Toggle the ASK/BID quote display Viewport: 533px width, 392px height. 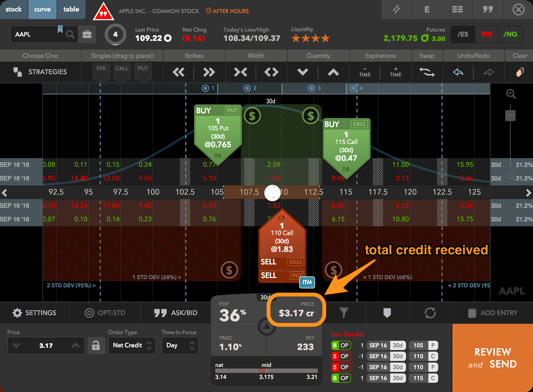point(176,313)
